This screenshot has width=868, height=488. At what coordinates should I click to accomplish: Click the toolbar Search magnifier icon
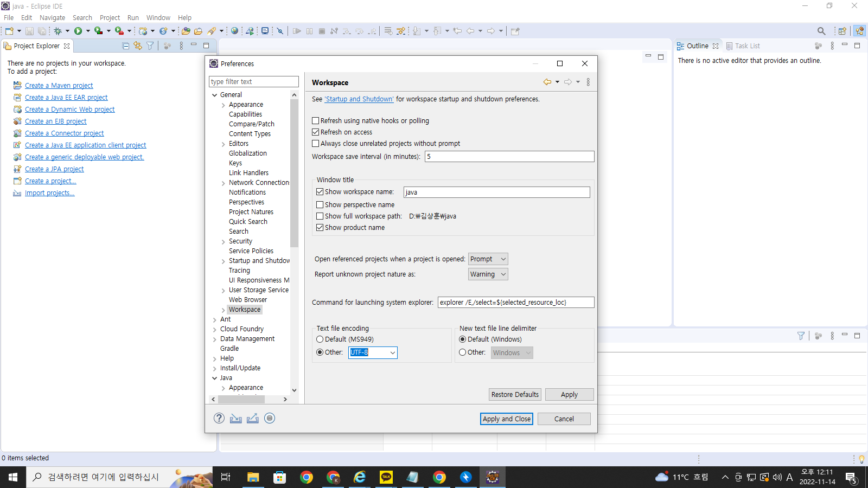821,31
